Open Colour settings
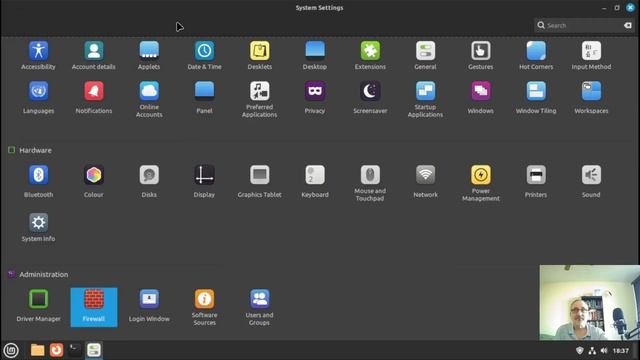 coord(93,182)
